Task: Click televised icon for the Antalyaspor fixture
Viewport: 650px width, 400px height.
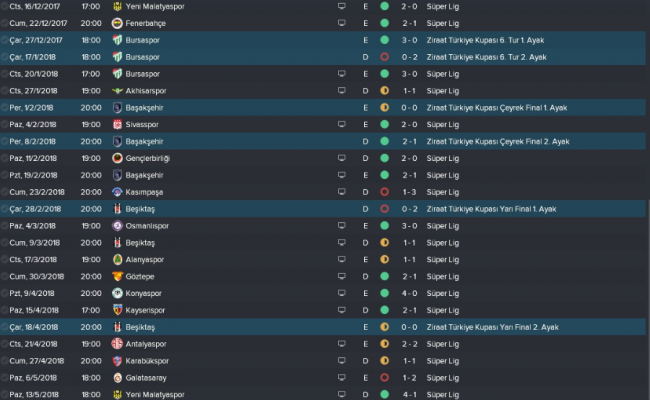Action: (x=341, y=344)
